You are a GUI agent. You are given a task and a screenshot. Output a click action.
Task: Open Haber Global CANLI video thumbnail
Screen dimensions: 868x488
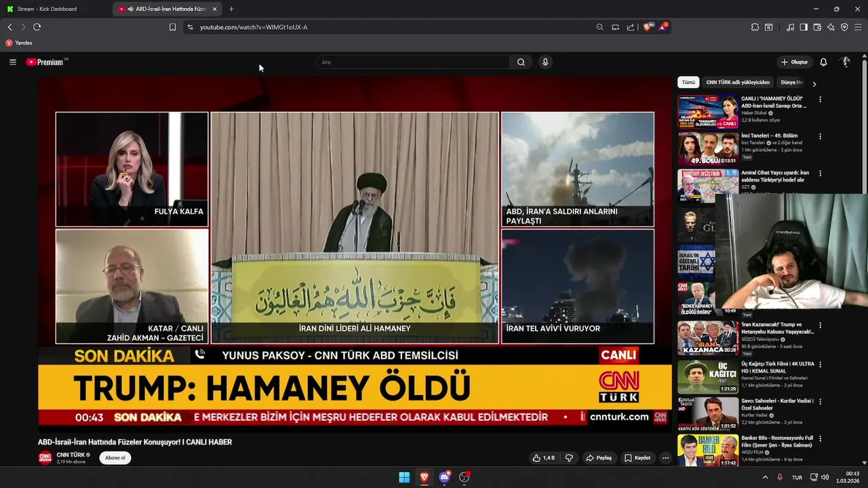(708, 112)
